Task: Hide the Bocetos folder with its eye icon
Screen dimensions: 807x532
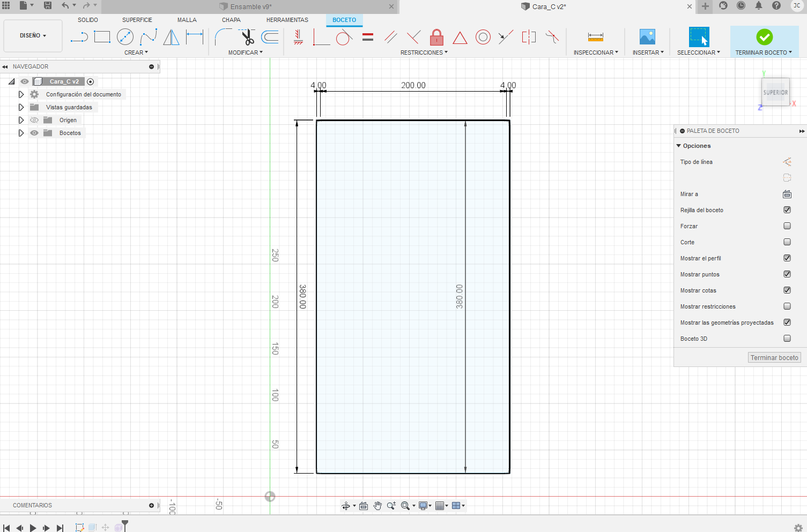Action: click(x=34, y=133)
